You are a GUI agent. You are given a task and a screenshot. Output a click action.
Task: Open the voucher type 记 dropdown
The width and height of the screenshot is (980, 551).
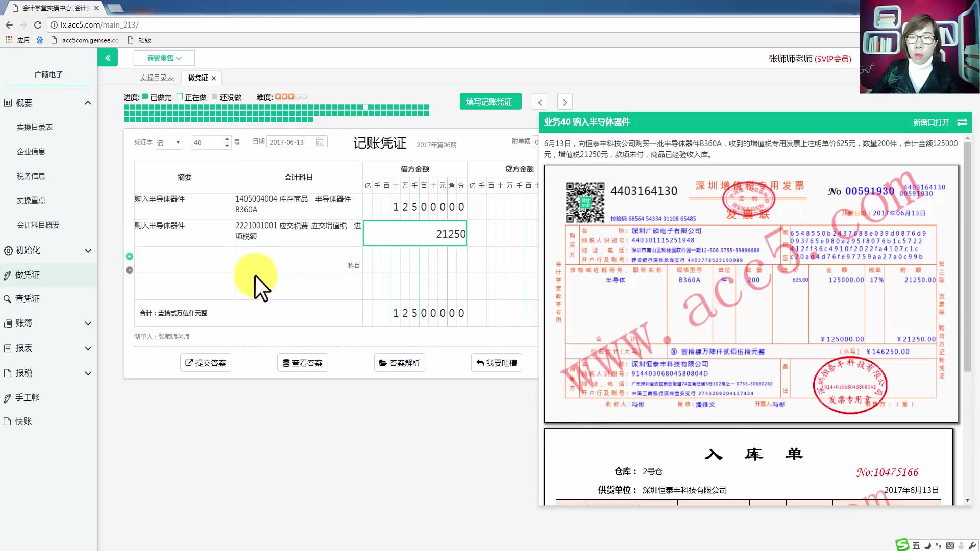pyautogui.click(x=168, y=142)
